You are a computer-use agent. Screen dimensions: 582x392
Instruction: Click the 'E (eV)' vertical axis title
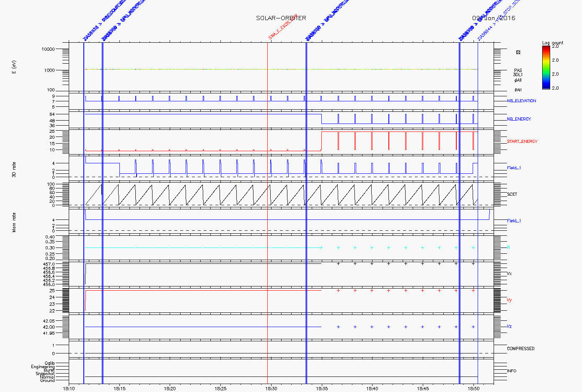14,67
